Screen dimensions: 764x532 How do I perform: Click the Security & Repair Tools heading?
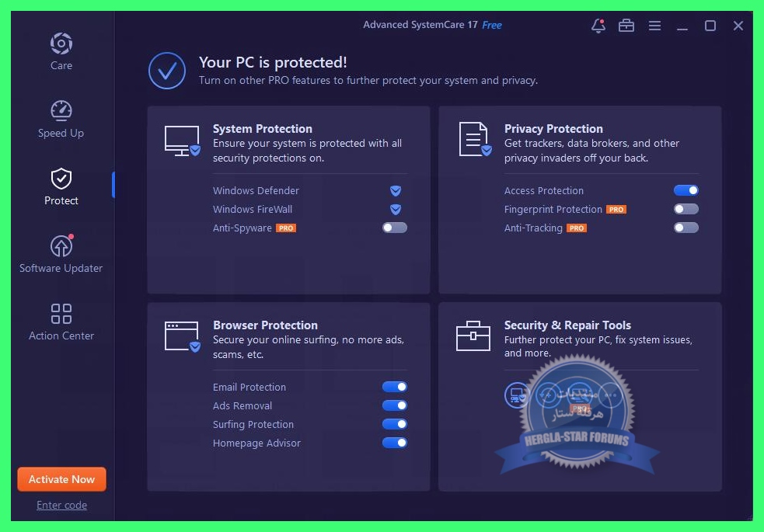pos(567,325)
